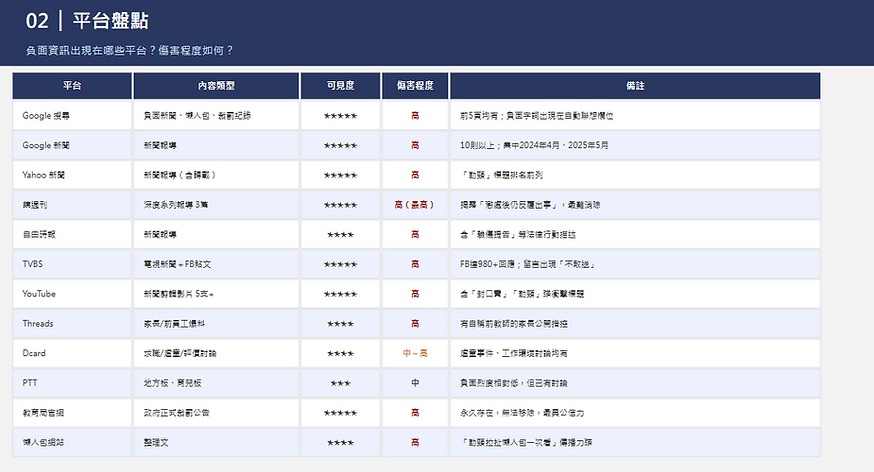Viewport: 874px width, 472px height.
Task: Click the four-star rating in Dcard row
Action: pos(341,354)
